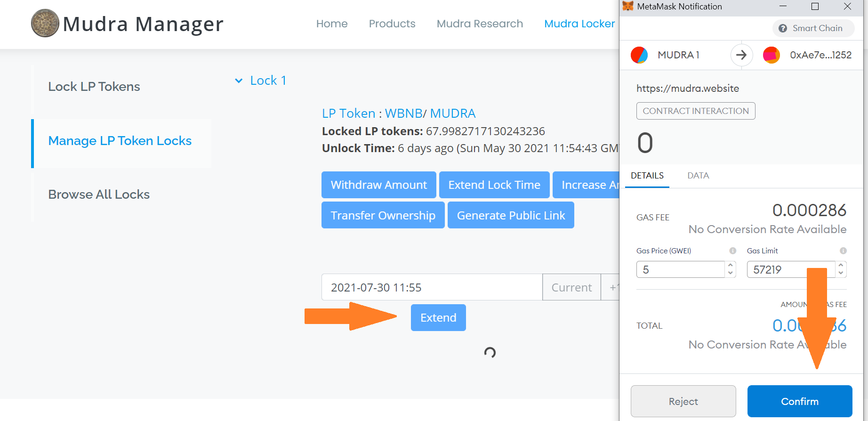
Task: Increase Gas Limit with up stepper
Action: (841, 265)
